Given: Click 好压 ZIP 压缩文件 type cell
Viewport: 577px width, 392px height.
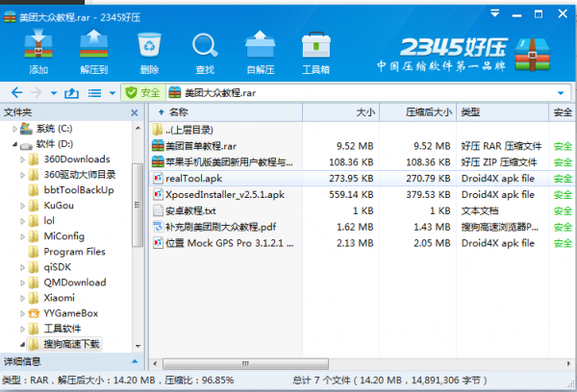Looking at the screenshot, I should pos(499,162).
